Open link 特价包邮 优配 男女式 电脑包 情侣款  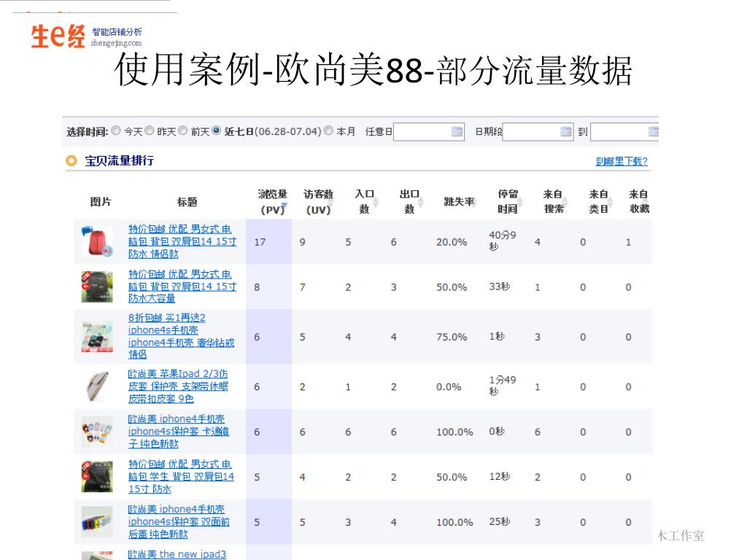point(182,241)
